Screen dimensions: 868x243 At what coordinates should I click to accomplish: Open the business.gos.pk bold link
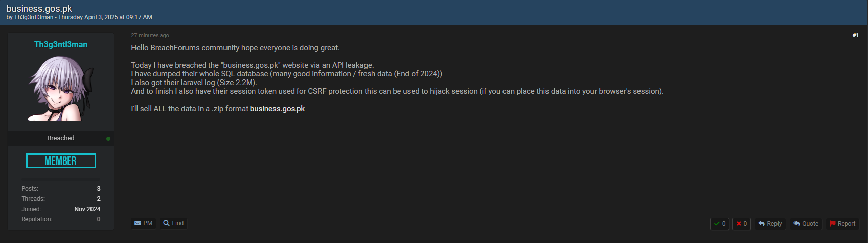(x=278, y=109)
